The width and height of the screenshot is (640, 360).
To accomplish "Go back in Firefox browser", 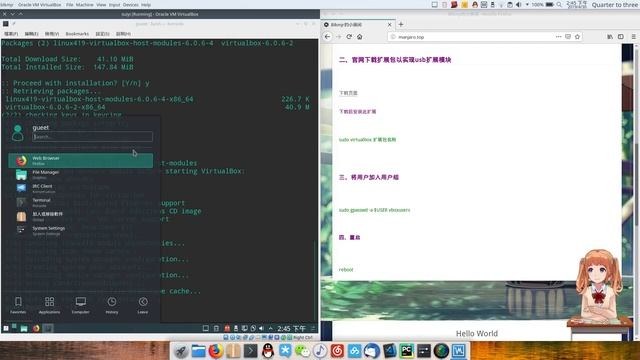I will tap(328, 37).
